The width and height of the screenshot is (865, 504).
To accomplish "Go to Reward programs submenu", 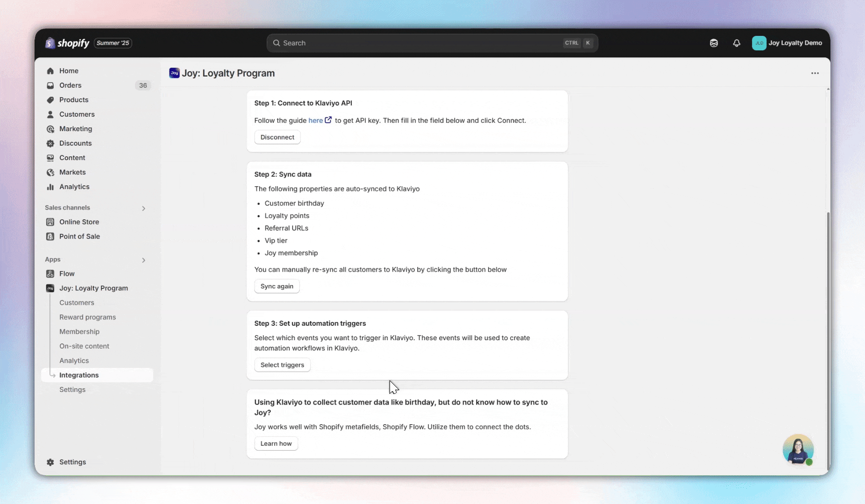I will [87, 317].
